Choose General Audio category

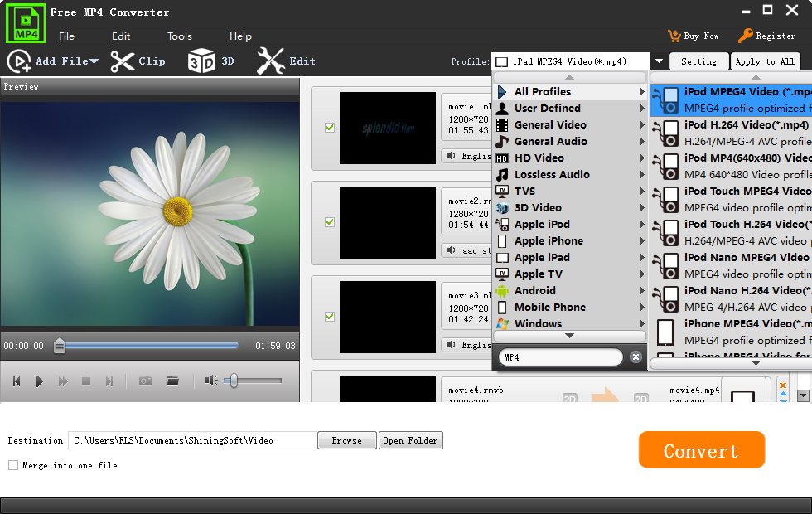click(571, 142)
